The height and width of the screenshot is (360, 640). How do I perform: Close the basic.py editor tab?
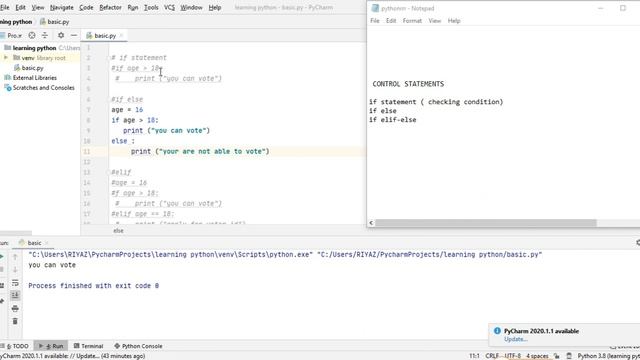pyautogui.click(x=121, y=36)
